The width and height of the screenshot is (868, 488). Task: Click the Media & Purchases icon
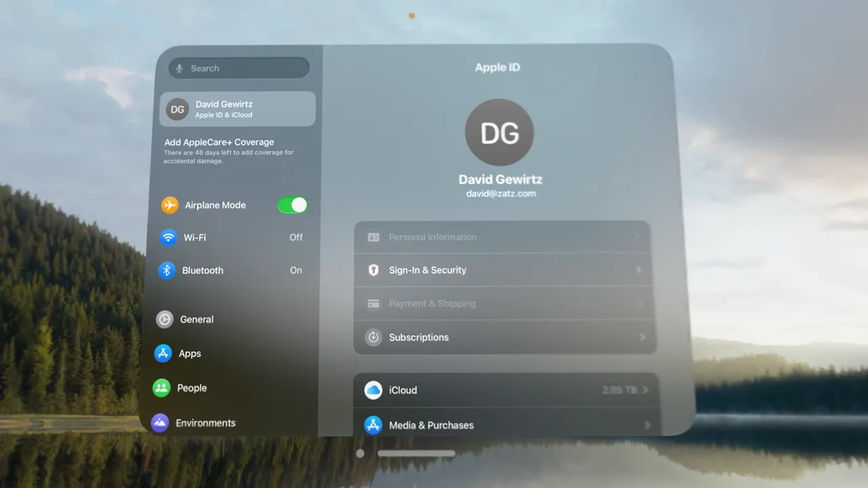[x=373, y=425]
